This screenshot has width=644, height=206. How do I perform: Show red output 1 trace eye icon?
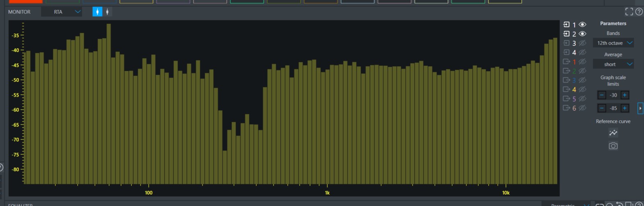(582, 62)
